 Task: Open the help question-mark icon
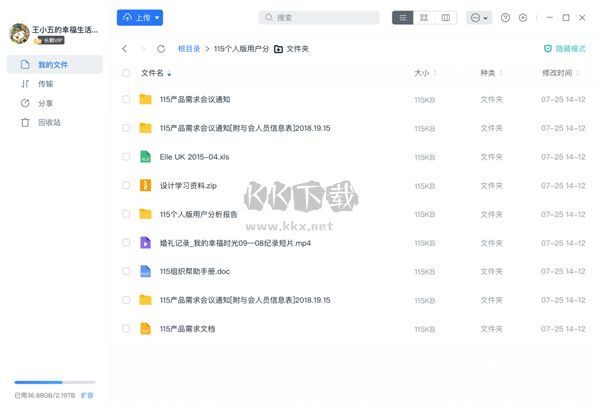pos(505,18)
